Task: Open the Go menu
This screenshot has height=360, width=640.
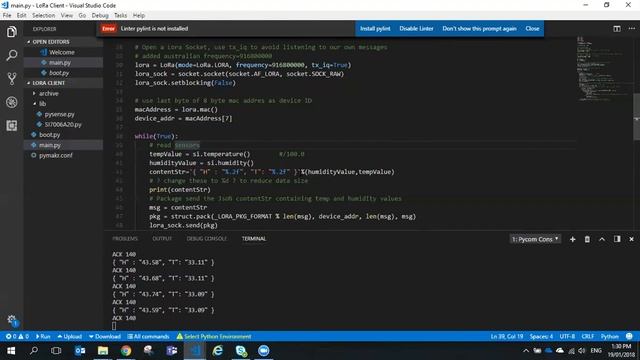Action: 82,16
